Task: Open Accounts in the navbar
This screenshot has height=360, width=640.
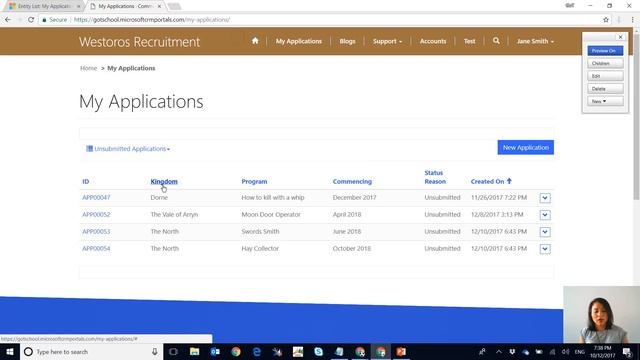Action: pyautogui.click(x=433, y=41)
